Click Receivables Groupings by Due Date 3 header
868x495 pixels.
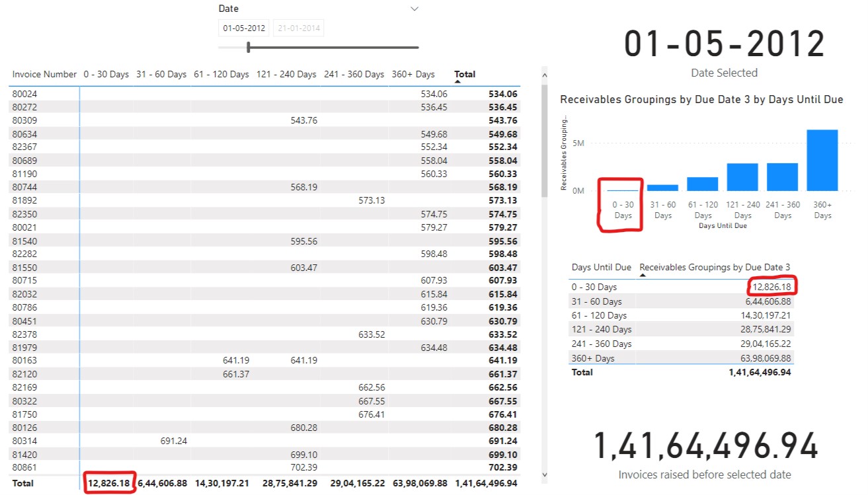(x=715, y=267)
